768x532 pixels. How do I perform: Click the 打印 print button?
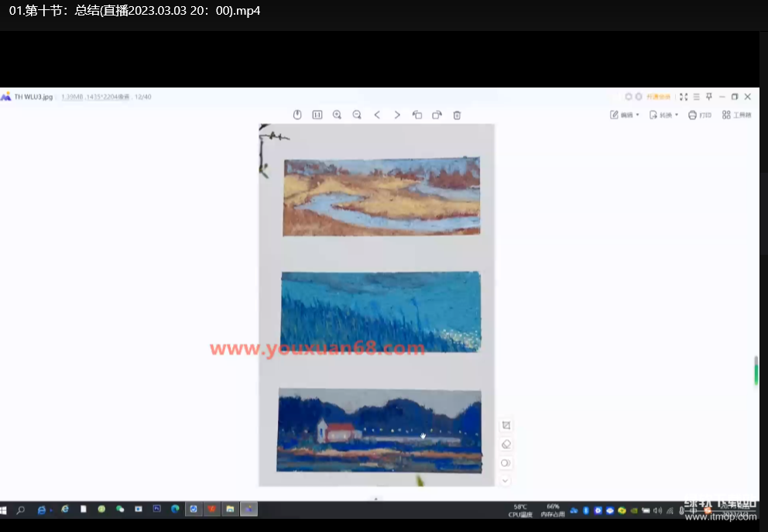click(x=699, y=115)
